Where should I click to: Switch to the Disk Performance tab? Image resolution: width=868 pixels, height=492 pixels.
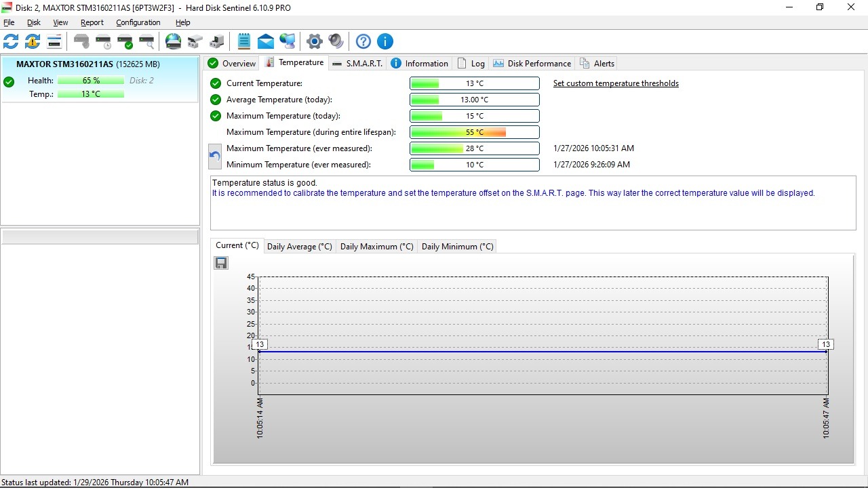pos(532,63)
